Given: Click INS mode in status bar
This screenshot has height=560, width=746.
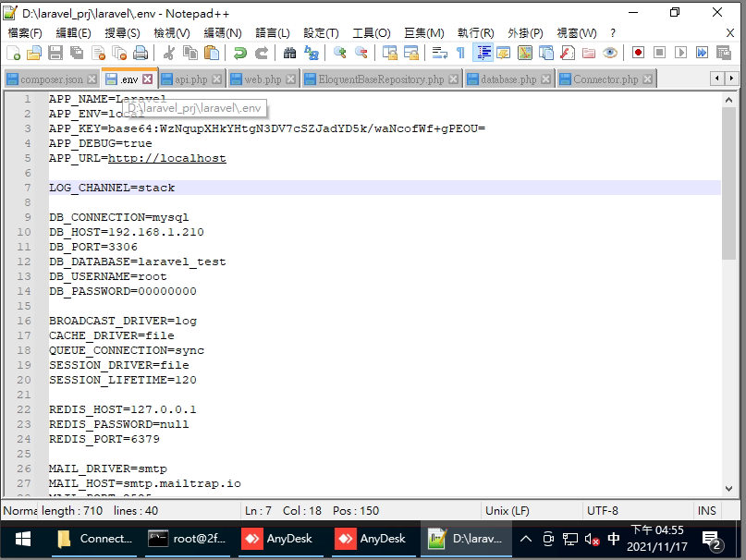Looking at the screenshot, I should click(706, 510).
